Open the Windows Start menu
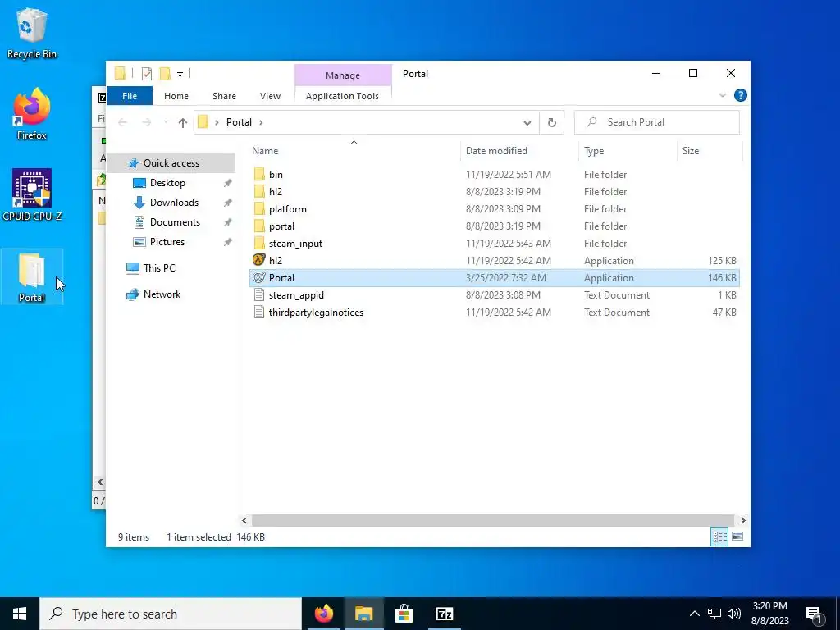Image resolution: width=840 pixels, height=630 pixels. coord(20,614)
